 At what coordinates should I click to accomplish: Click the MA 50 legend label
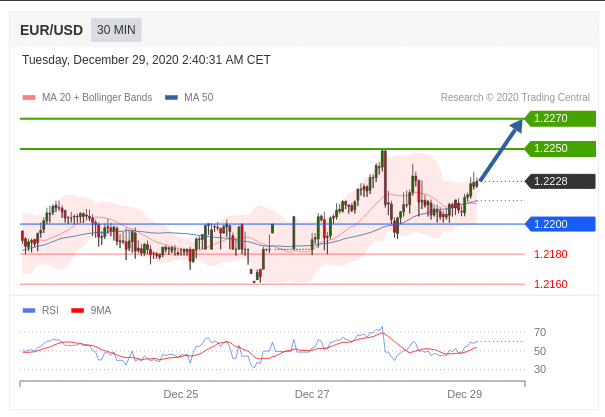(199, 97)
